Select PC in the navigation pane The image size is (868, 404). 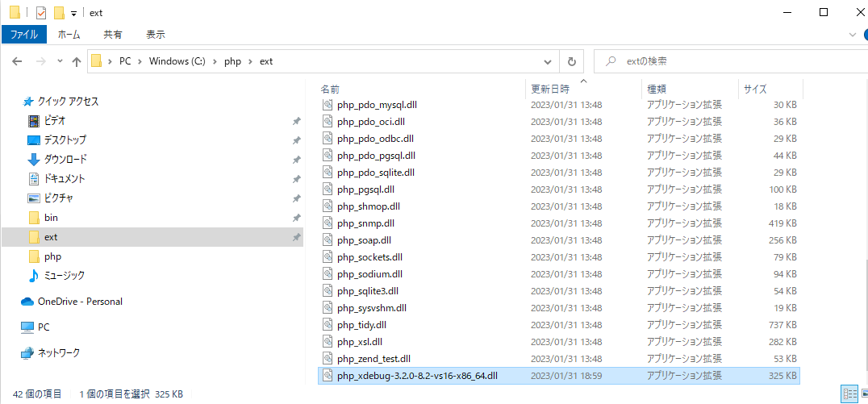tap(44, 327)
